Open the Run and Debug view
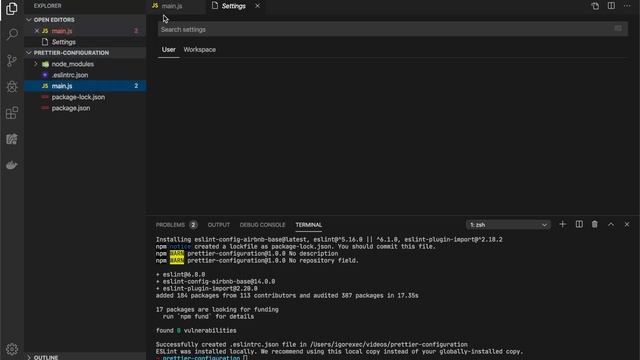 (12, 87)
